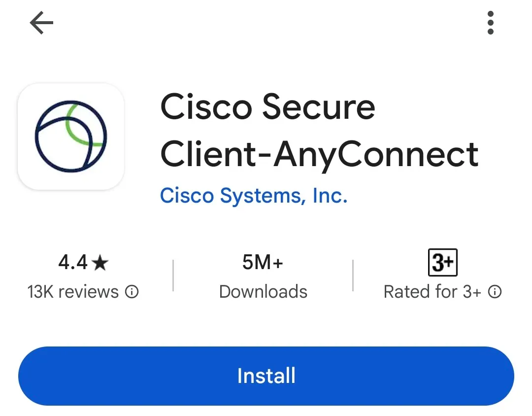Tap the Downloads label
Image resolution: width=532 pixels, height=416 pixels.
point(263,292)
